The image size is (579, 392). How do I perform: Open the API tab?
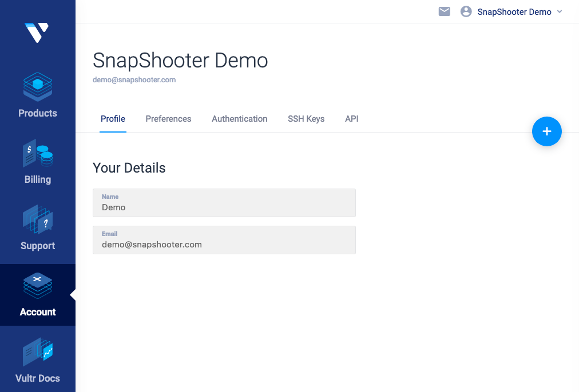(351, 119)
